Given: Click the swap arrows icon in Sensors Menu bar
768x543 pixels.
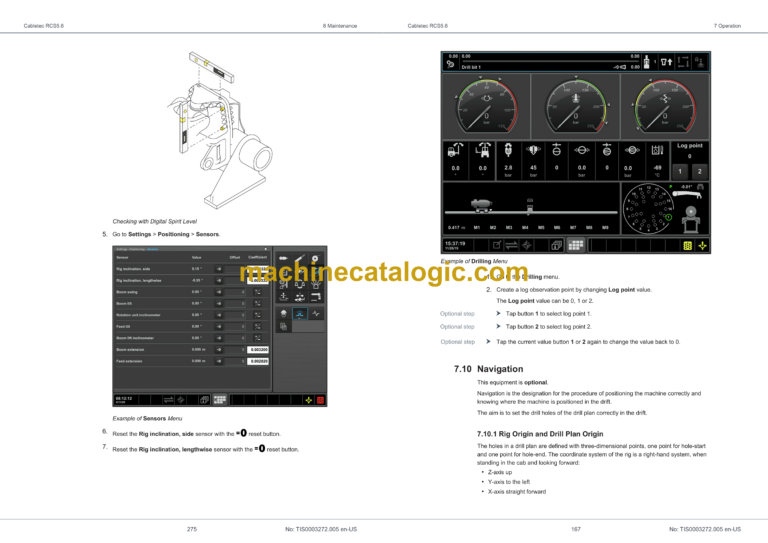Looking at the screenshot, I should [x=168, y=400].
